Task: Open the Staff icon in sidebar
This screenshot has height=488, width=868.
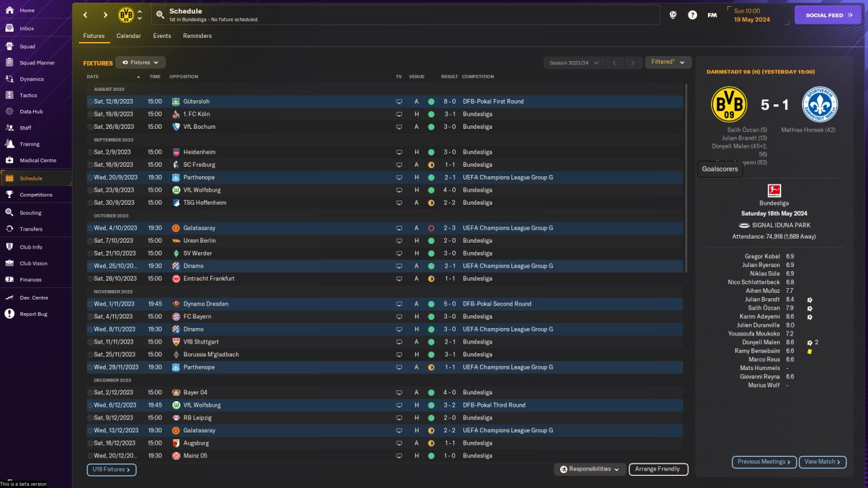Action: point(9,127)
